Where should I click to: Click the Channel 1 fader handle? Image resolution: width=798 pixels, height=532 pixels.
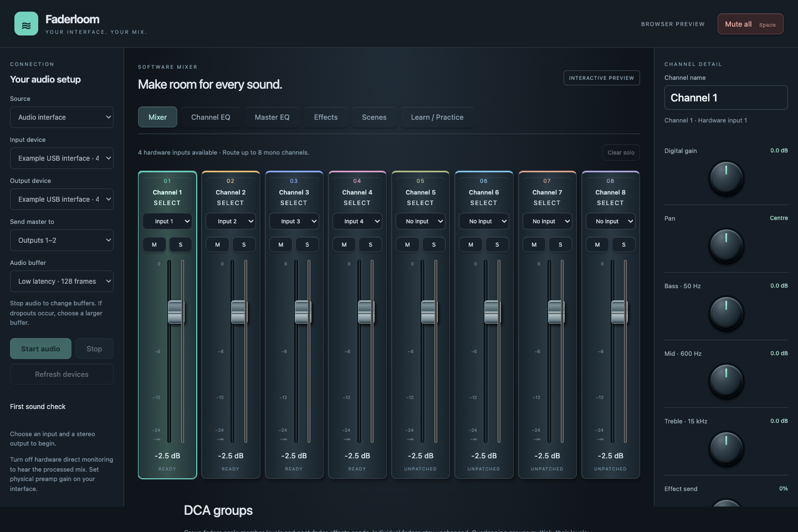175,312
